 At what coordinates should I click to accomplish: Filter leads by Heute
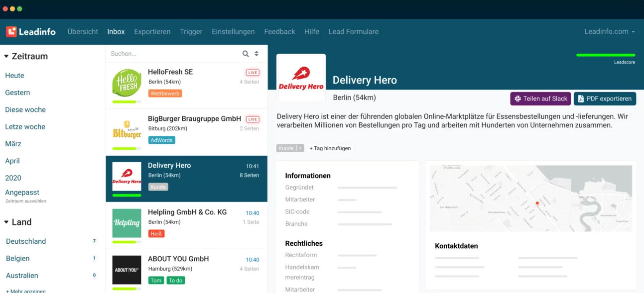[14, 76]
